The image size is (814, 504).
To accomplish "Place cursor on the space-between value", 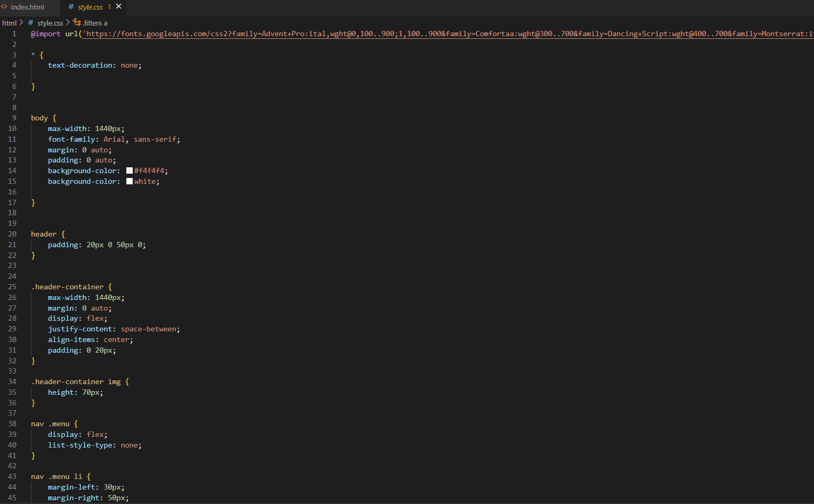I will 150,329.
